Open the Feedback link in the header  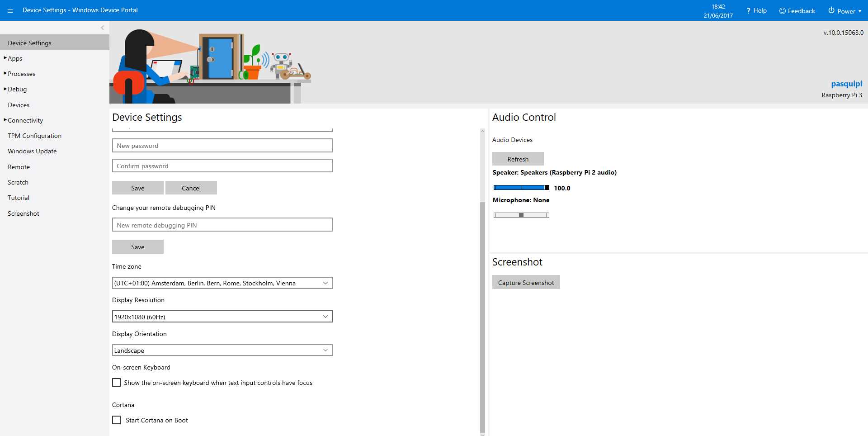797,11
